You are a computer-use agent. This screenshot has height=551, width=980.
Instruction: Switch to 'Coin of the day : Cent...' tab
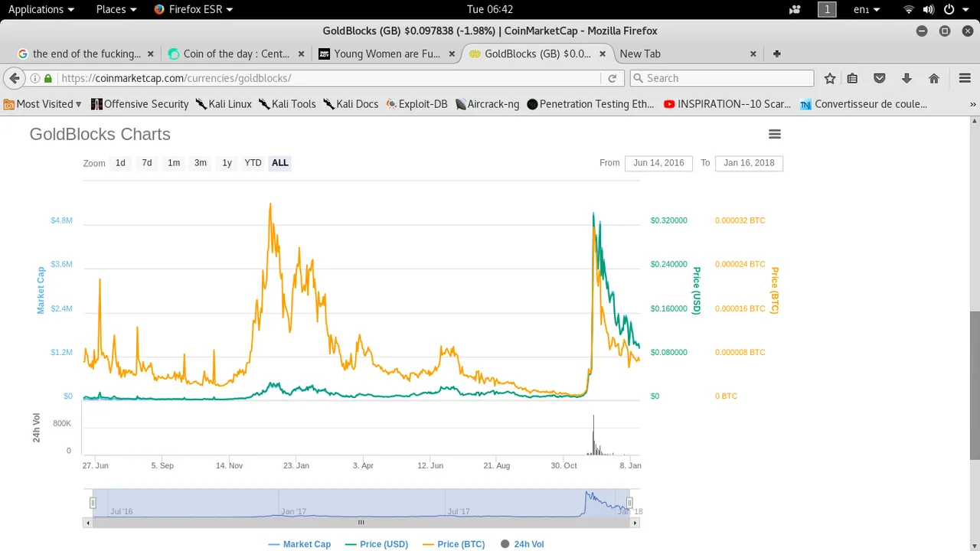(229, 54)
